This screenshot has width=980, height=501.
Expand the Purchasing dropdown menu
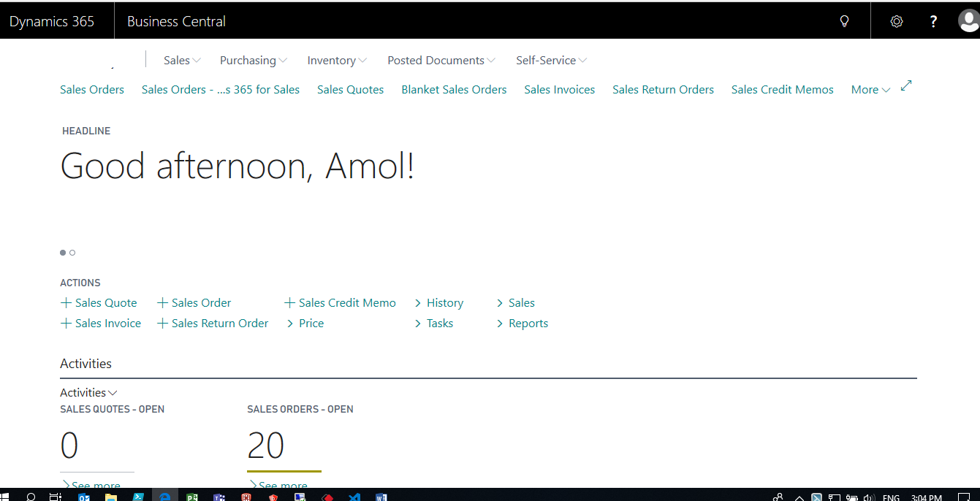point(253,61)
